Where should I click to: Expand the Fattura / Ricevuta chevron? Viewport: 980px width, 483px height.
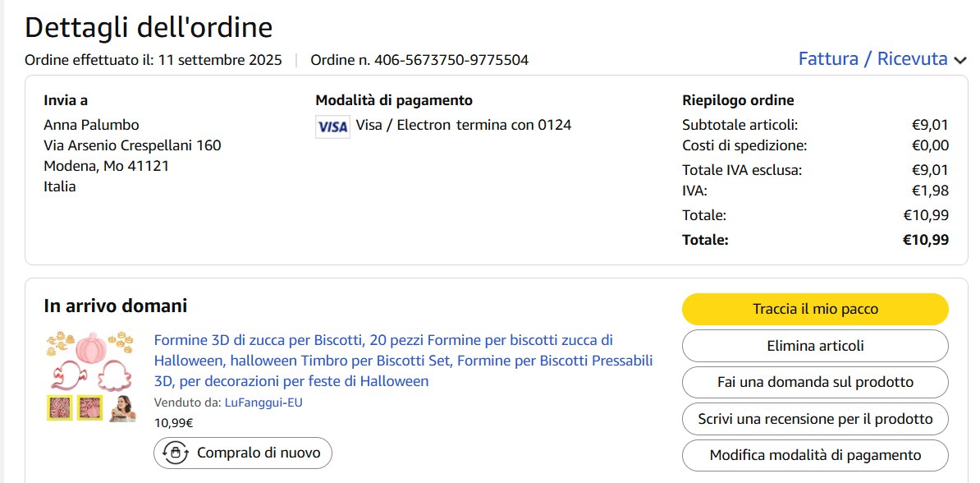pyautogui.click(x=961, y=60)
